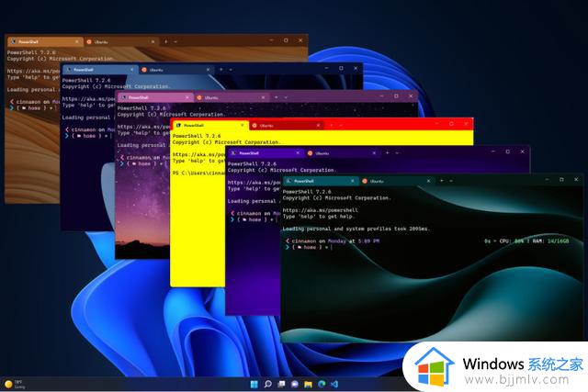This screenshot has width=588, height=392.
Task: Click the 'Copyright (c) Microsoft Corporation' line in the yellow window
Action: [x=226, y=142]
